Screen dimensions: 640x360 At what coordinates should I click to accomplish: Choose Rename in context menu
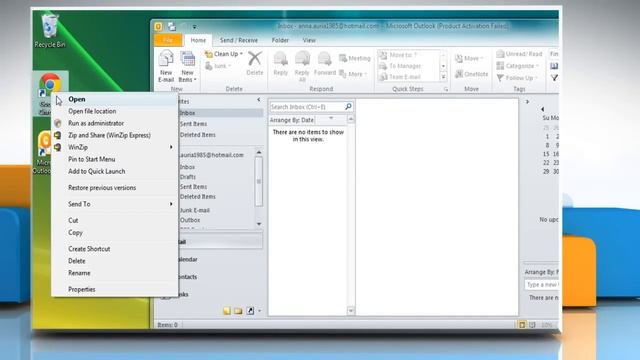(x=115, y=273)
